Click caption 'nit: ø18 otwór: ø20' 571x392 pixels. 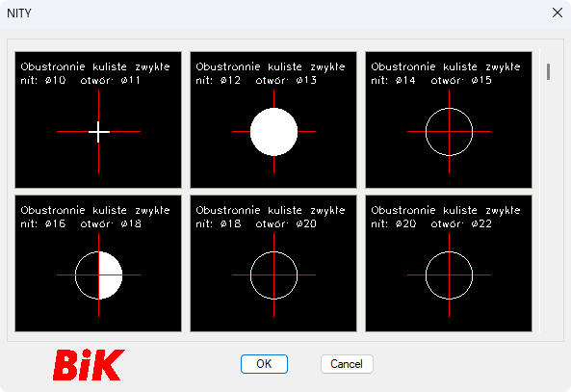[x=256, y=223]
